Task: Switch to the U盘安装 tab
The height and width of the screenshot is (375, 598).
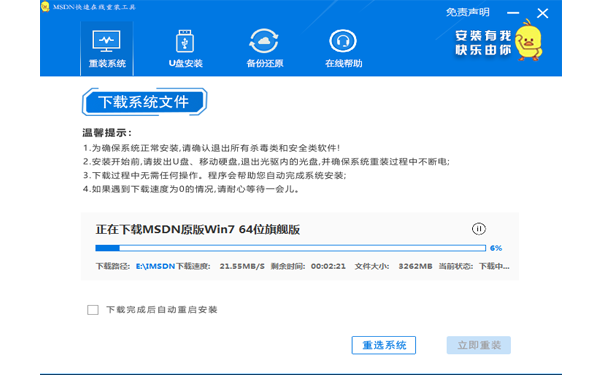Action: point(185,48)
